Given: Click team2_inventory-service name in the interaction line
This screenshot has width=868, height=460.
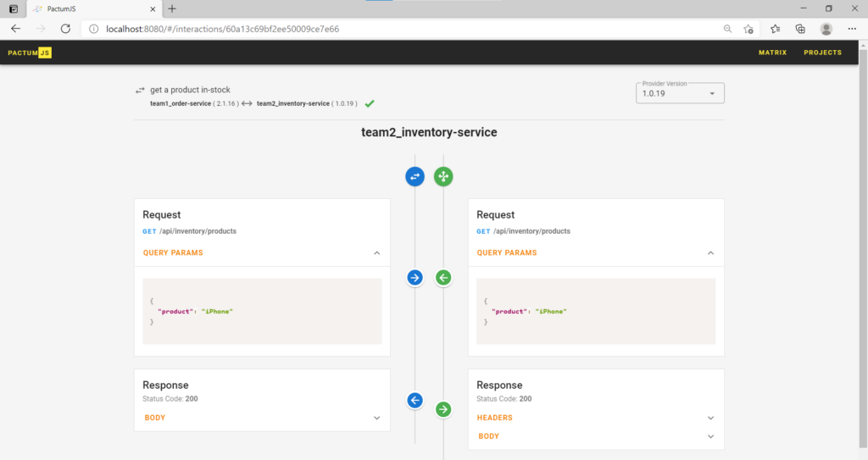Looking at the screenshot, I should click(292, 103).
